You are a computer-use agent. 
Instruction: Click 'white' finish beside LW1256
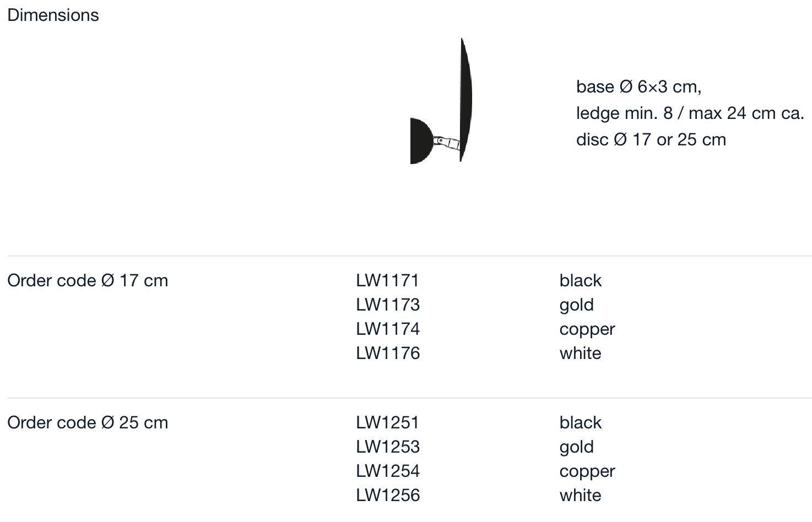point(581,495)
